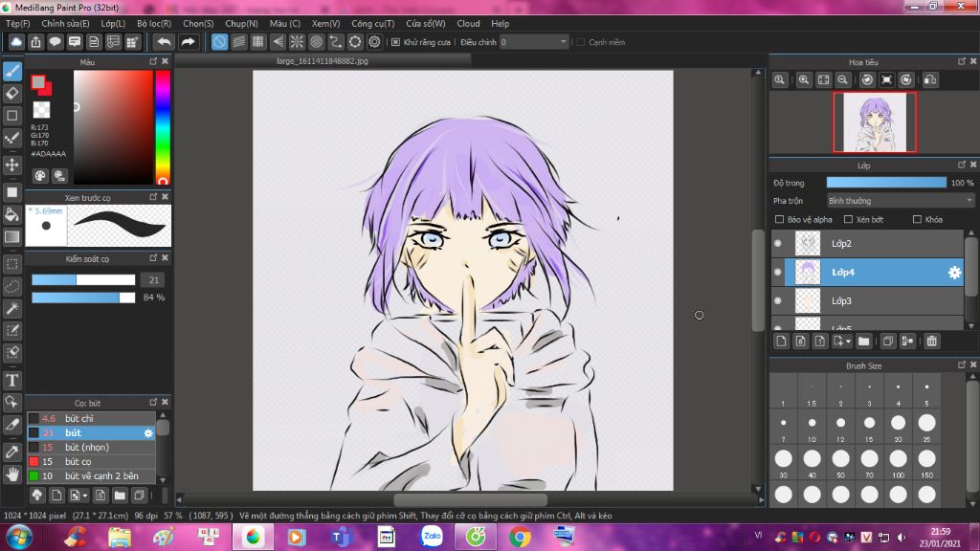The width and height of the screenshot is (980, 551).
Task: Enable Bảo vệ alpha checkbox
Action: 779,219
